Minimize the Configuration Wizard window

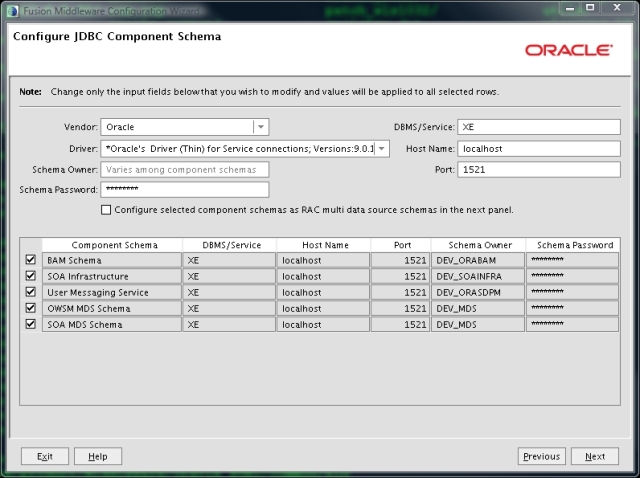pos(570,8)
